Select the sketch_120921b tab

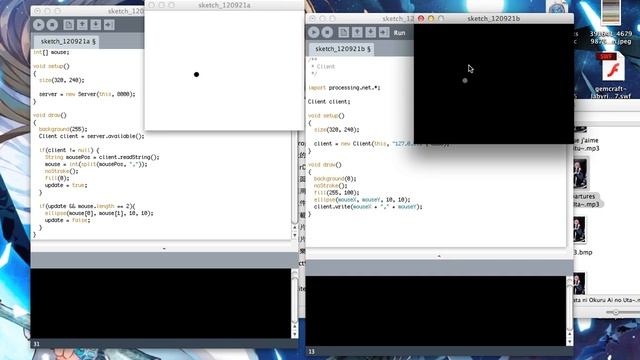[342, 49]
